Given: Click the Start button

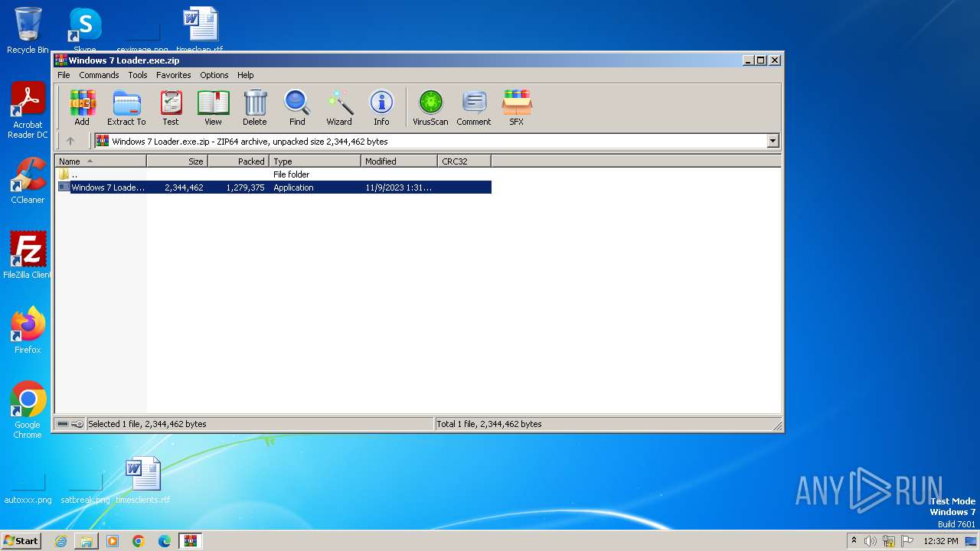Looking at the screenshot, I should coord(21,541).
